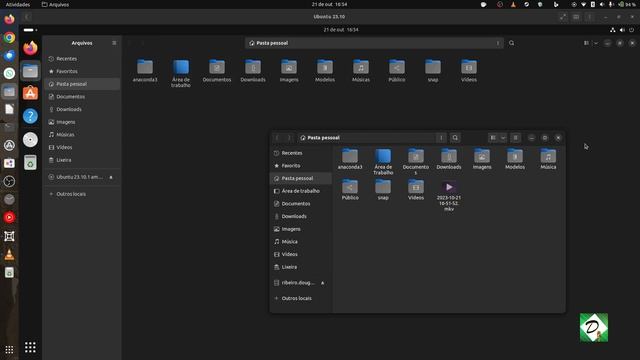Viewport: 640px width, 360px height.
Task: Open Vídeos folder in the VM Files window
Action: coord(469,71)
